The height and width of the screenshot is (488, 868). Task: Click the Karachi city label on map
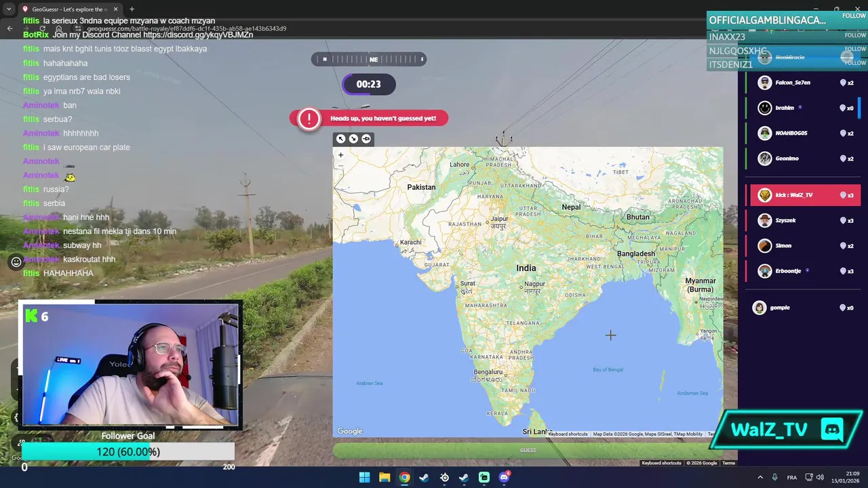(410, 242)
